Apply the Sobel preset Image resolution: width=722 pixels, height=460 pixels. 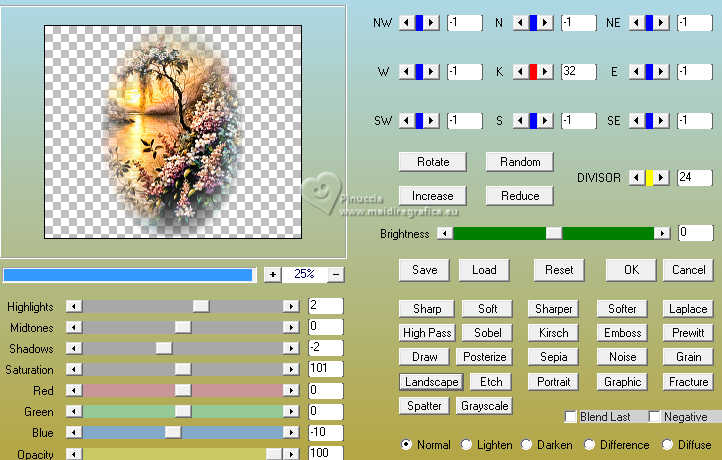coord(487,333)
